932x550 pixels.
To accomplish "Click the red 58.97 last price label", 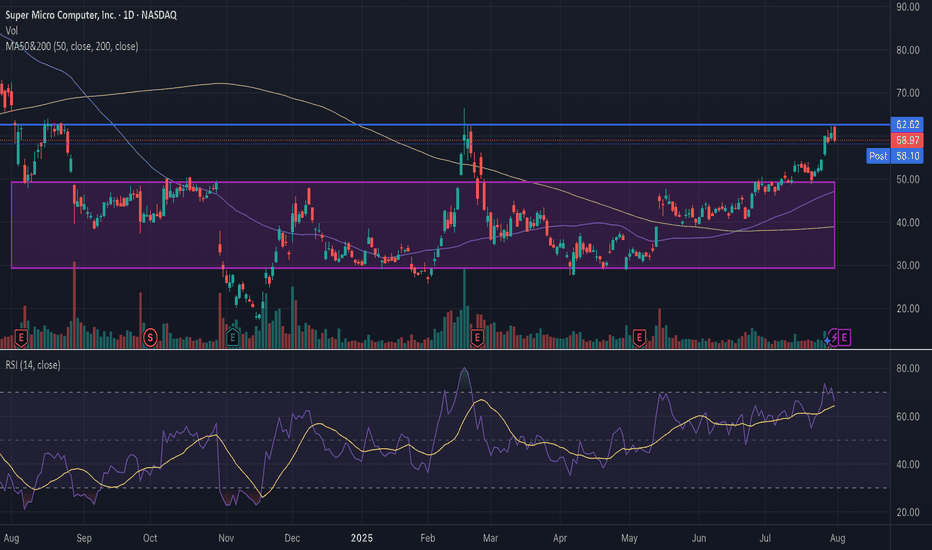I will tap(907, 140).
